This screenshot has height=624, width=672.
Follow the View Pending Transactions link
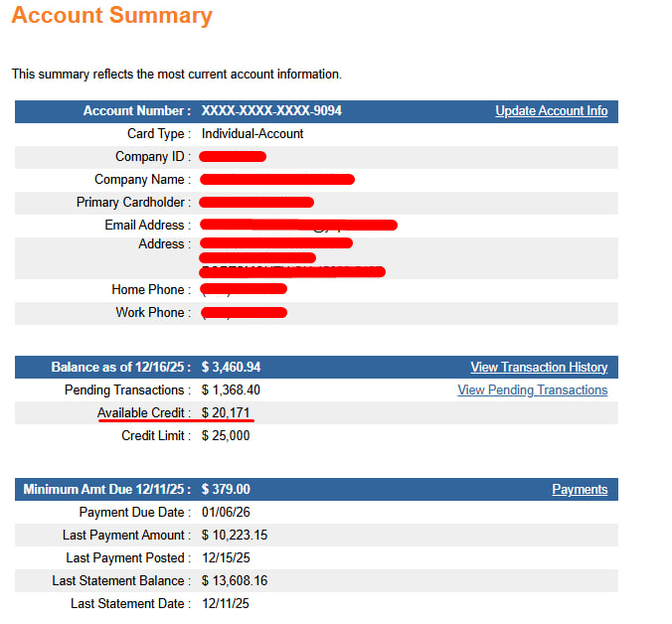(x=532, y=390)
